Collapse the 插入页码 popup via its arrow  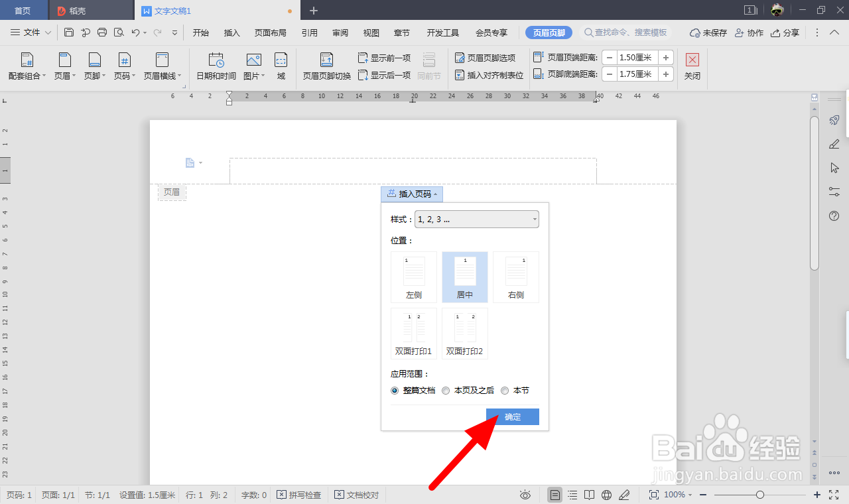[436, 194]
